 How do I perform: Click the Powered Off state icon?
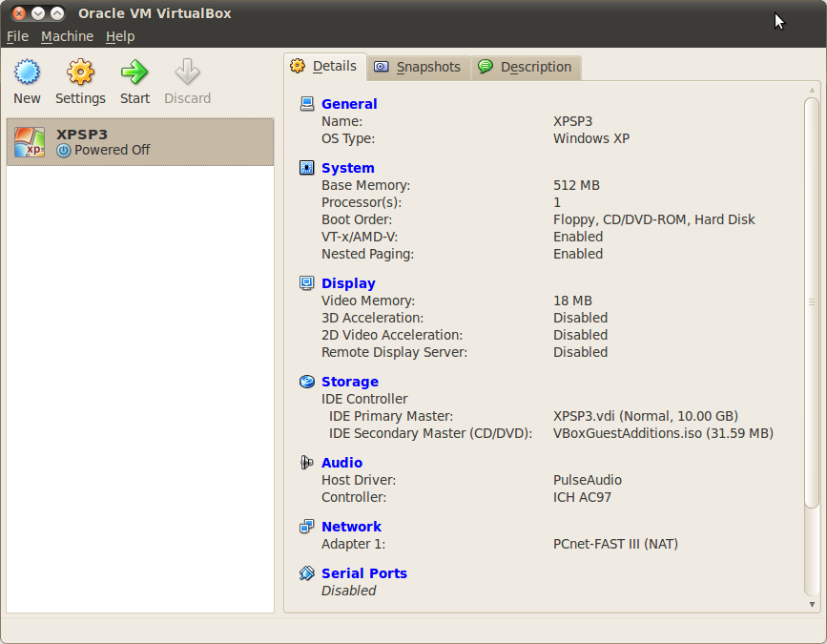click(x=63, y=151)
